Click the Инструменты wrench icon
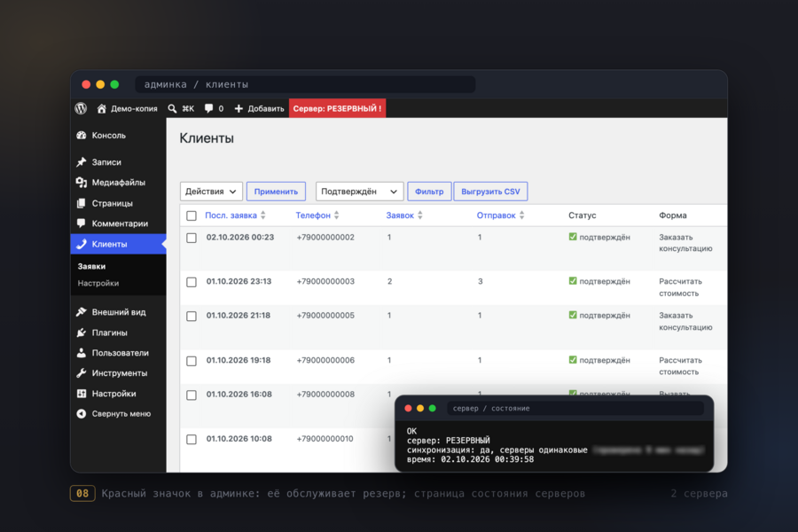 pyautogui.click(x=82, y=372)
